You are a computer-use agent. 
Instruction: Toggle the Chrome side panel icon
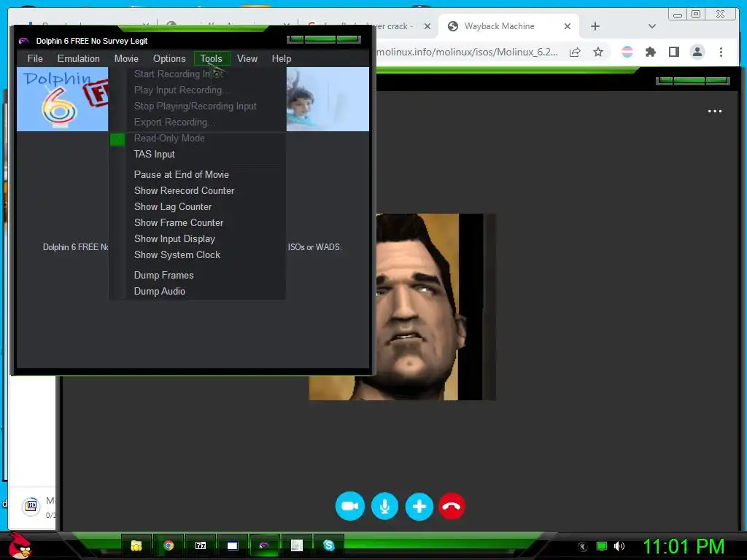click(673, 52)
